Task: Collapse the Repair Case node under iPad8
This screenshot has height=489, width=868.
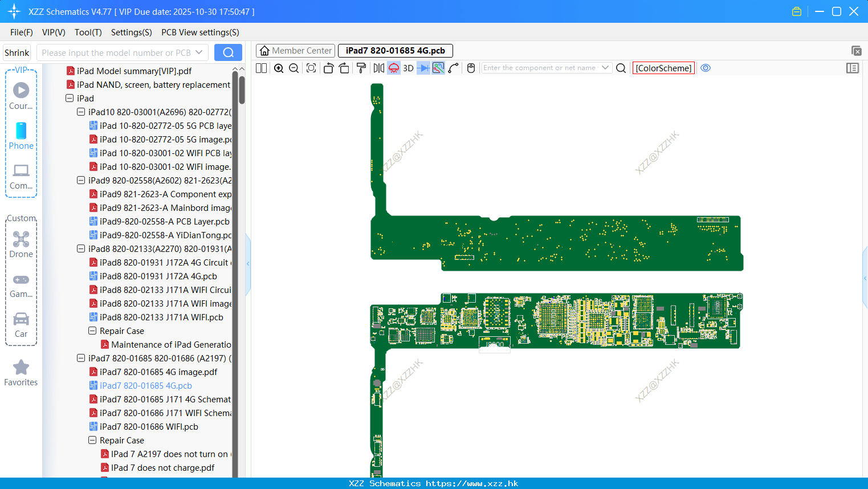Action: [x=92, y=331]
